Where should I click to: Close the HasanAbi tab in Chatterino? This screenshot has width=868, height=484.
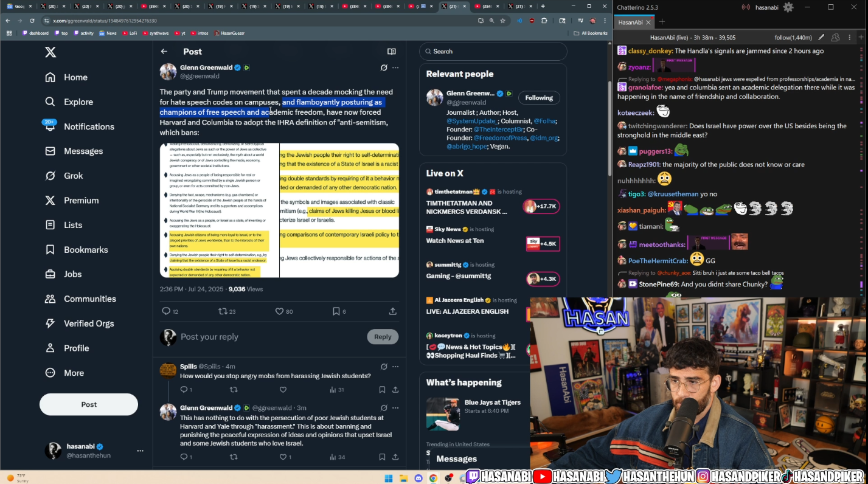[x=648, y=22]
